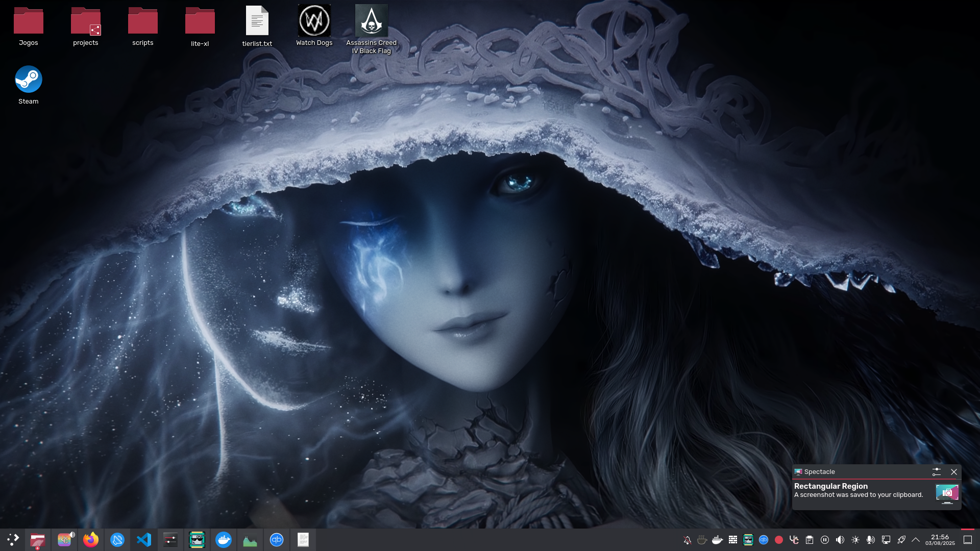
Task: Open the green hills app in taskbar
Action: coord(250,539)
